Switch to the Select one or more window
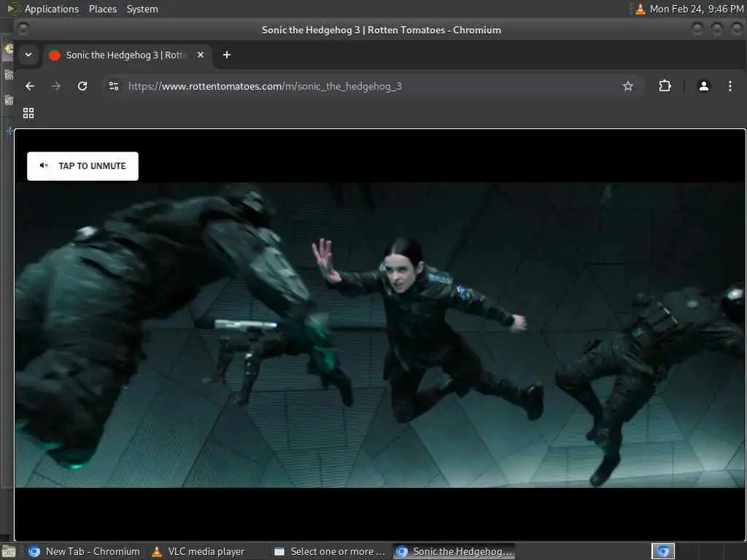The image size is (747, 560). point(330,551)
